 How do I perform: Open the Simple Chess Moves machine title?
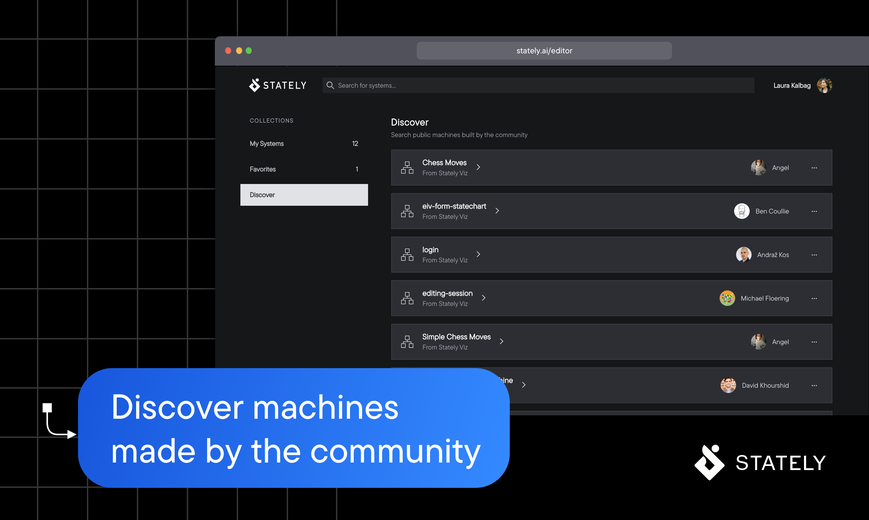point(456,337)
